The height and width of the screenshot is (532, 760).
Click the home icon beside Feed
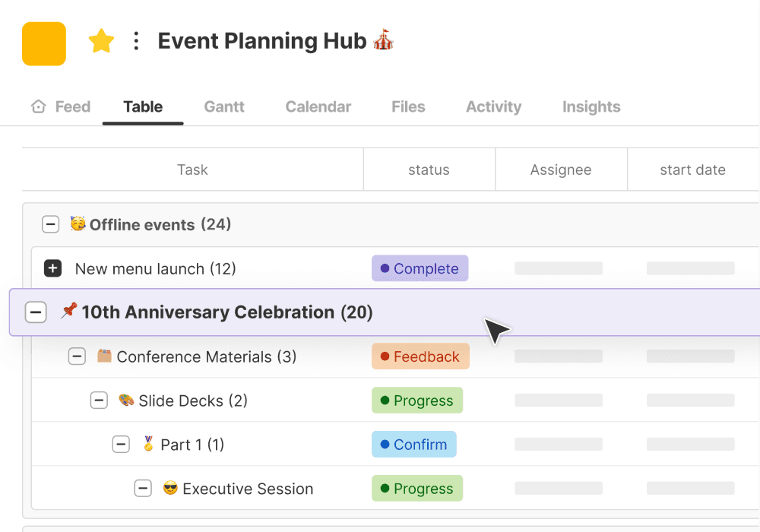click(x=38, y=106)
